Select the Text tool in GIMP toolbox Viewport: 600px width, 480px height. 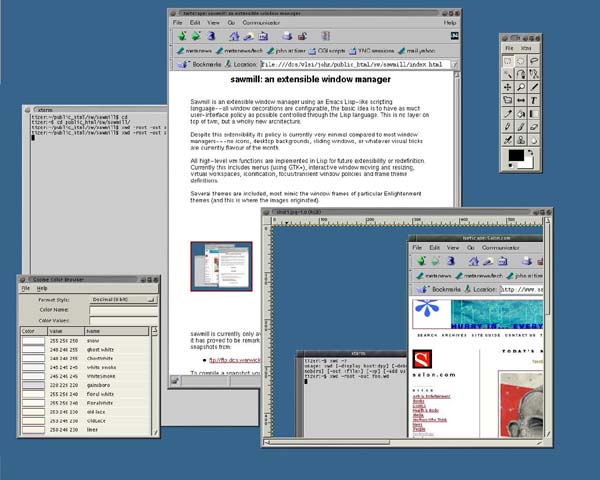[534, 100]
